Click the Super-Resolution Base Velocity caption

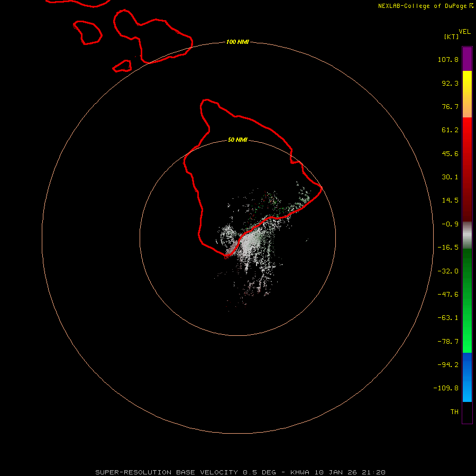241,472
